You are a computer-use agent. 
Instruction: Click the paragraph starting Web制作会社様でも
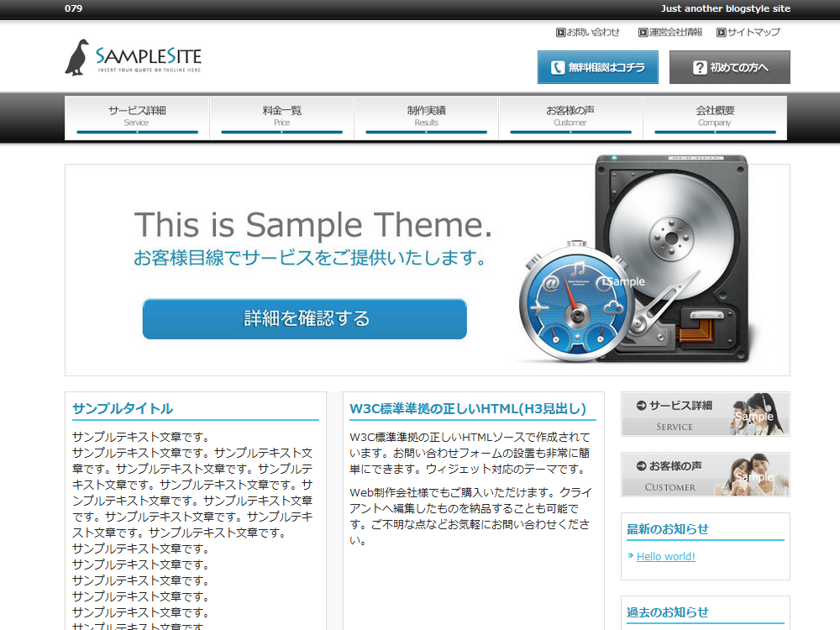pos(470,516)
